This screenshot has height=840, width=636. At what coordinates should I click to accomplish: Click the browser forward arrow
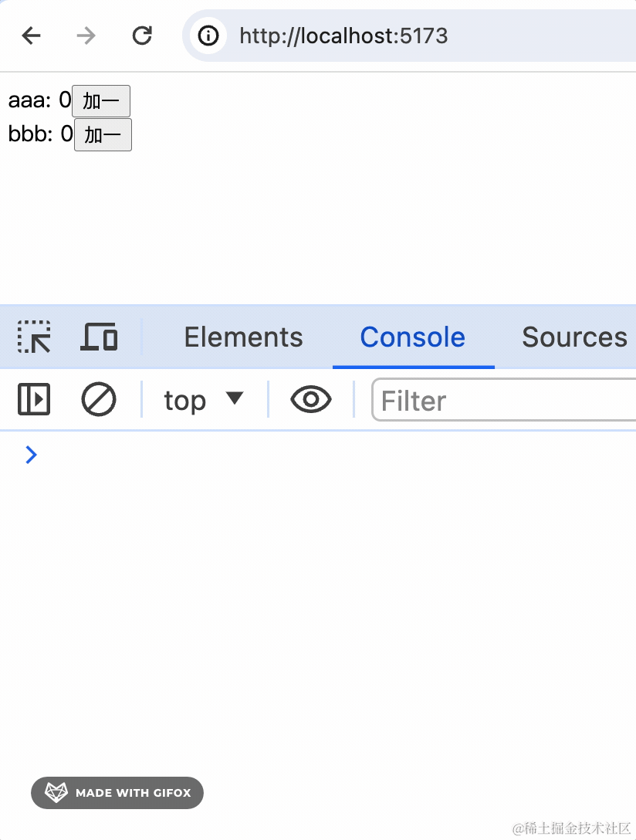pos(86,36)
